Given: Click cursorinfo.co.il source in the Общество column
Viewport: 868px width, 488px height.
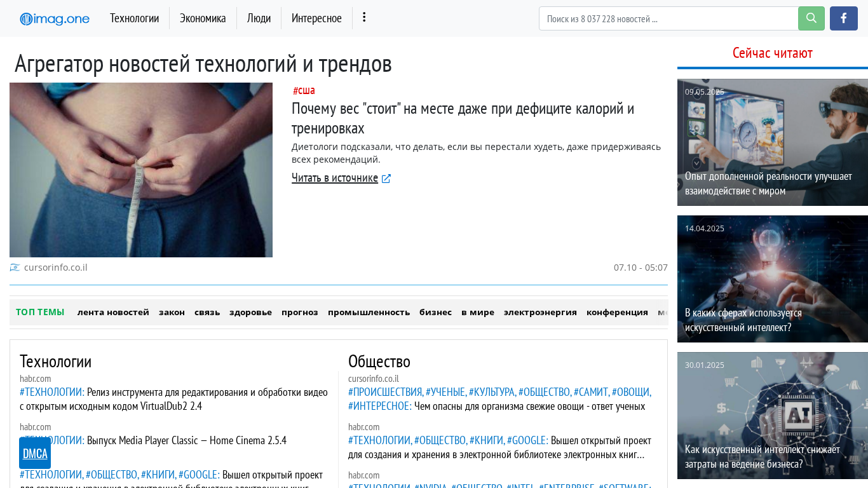Looking at the screenshot, I should click(x=374, y=379).
